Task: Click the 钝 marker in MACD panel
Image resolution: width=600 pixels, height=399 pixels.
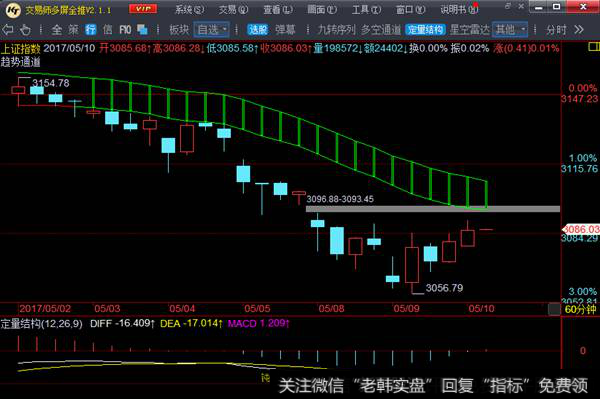Action: (x=265, y=378)
